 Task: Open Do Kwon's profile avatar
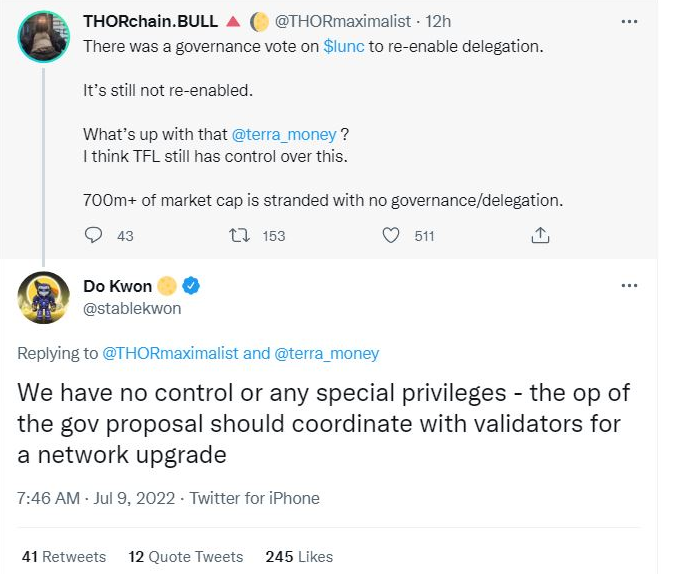(x=43, y=296)
